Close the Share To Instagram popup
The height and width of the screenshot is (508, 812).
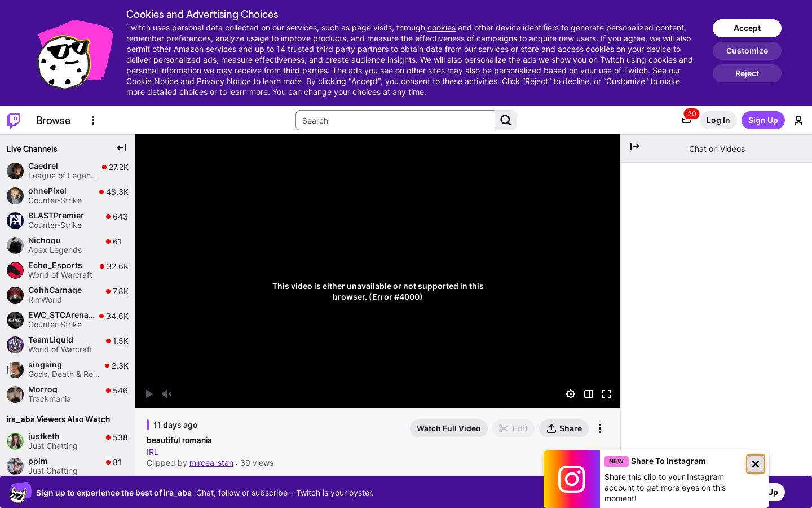[756, 464]
